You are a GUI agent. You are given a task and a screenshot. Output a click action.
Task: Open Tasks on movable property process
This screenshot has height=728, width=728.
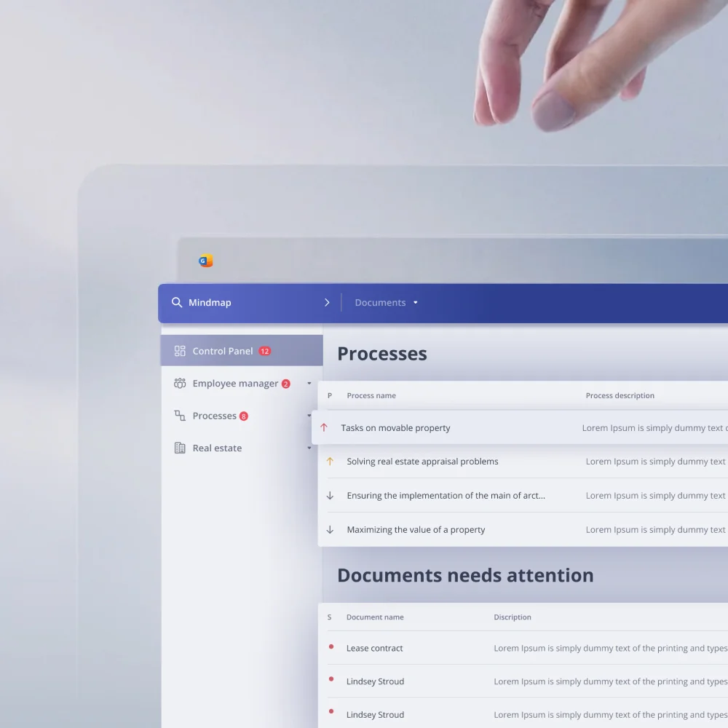[x=395, y=428]
